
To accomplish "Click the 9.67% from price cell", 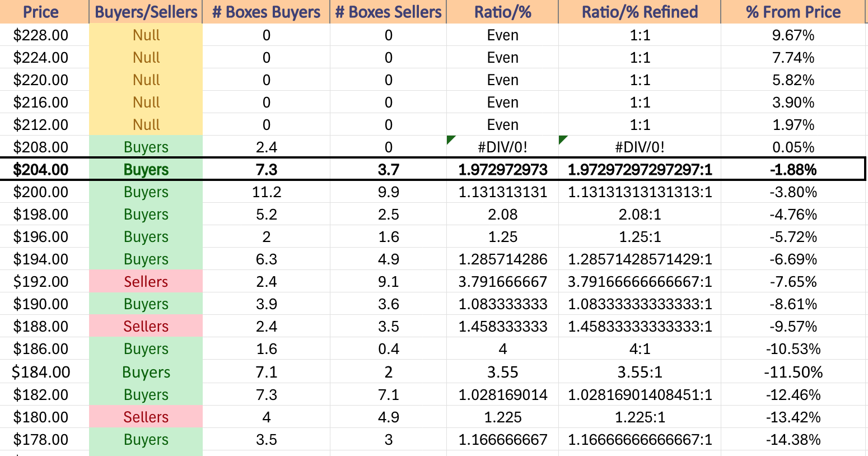I will coord(793,35).
